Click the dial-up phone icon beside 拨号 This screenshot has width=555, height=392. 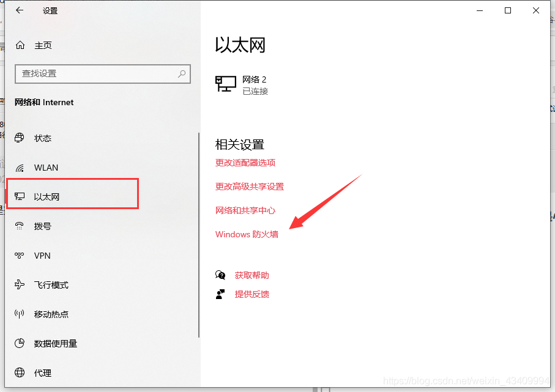(20, 226)
